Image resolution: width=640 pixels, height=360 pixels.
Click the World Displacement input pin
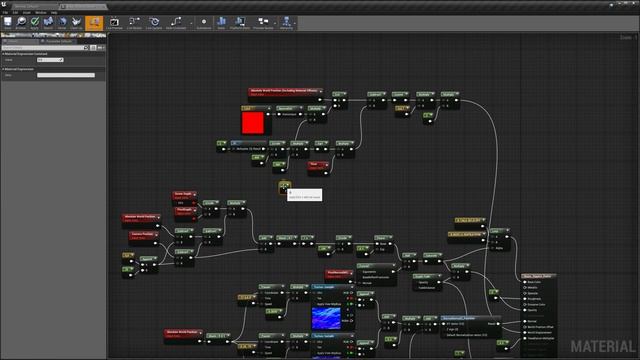tap(525, 333)
